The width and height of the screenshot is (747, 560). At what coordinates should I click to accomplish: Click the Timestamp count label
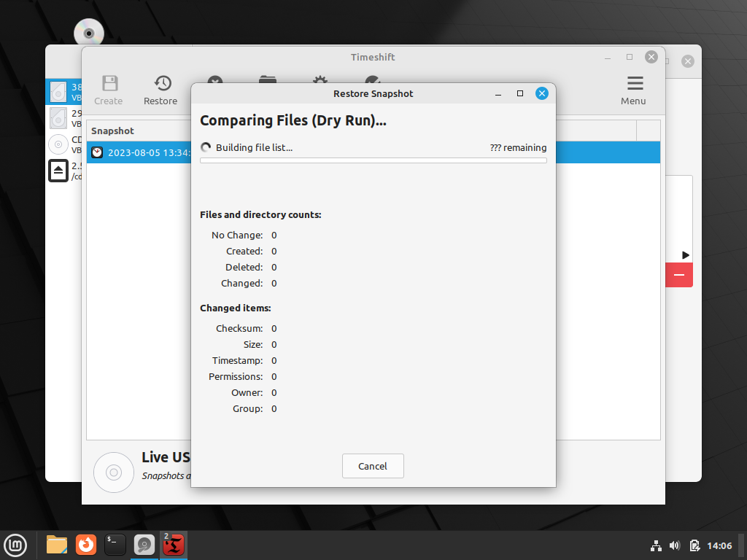237,360
